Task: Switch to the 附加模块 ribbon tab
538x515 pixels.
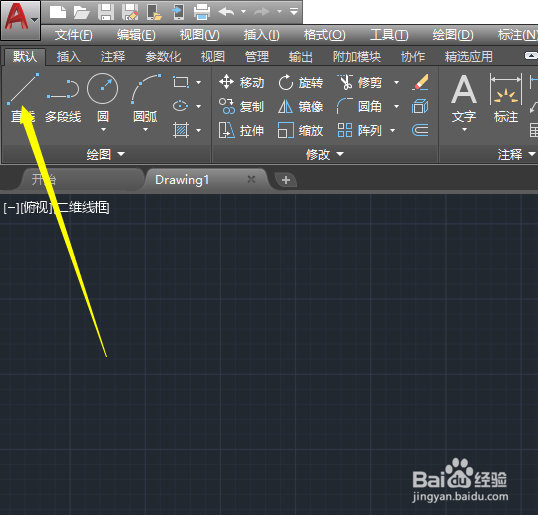Action: (x=357, y=57)
